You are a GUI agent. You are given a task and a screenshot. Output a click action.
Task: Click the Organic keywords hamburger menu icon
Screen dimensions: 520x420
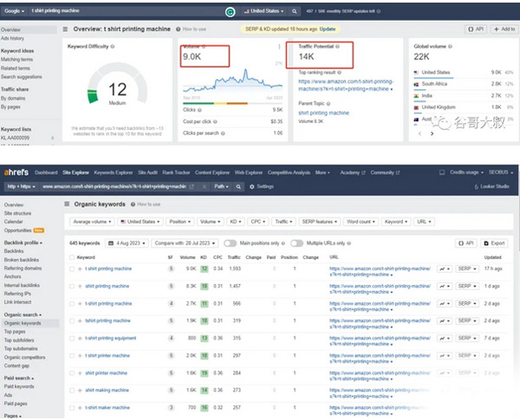(x=67, y=204)
